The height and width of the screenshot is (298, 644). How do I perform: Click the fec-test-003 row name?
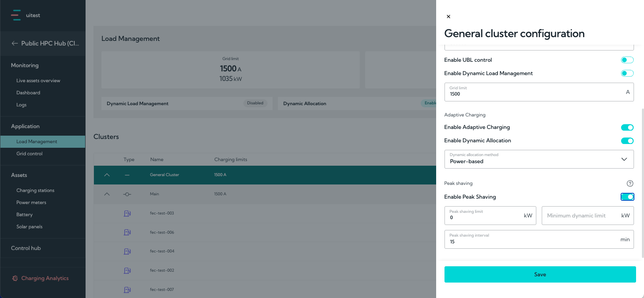[x=162, y=213]
